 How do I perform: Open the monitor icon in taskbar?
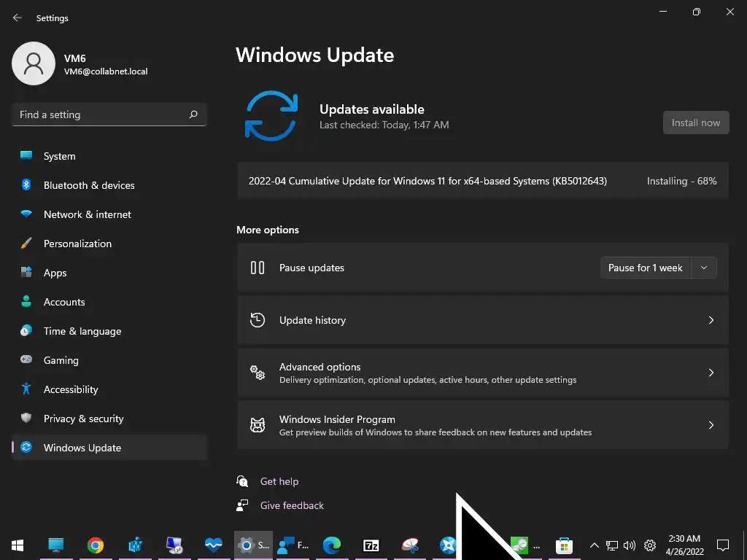(55, 545)
